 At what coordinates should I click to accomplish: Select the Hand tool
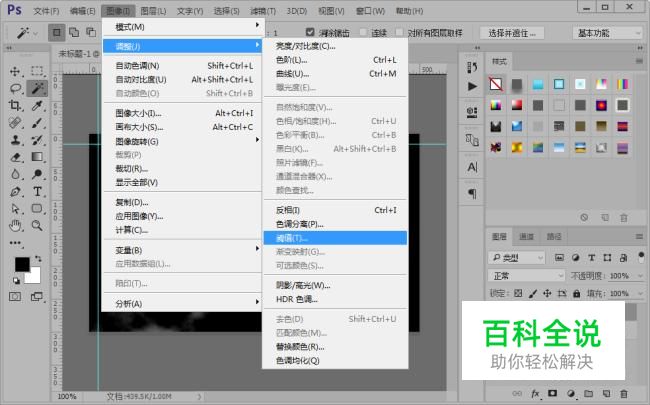[x=15, y=226]
